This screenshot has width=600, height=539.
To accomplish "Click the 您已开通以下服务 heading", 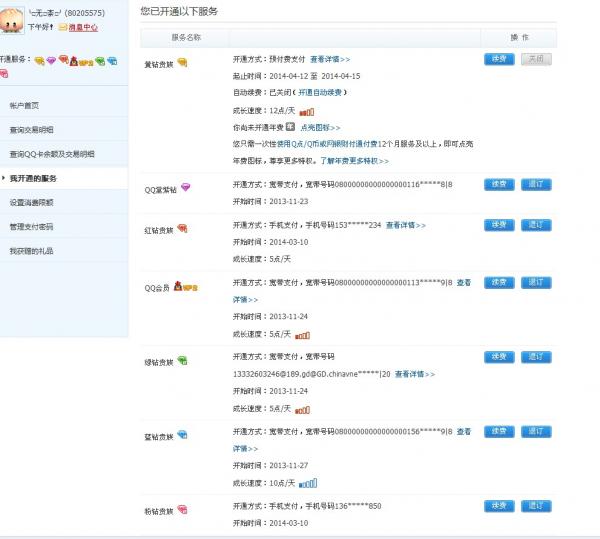I will pos(179,11).
